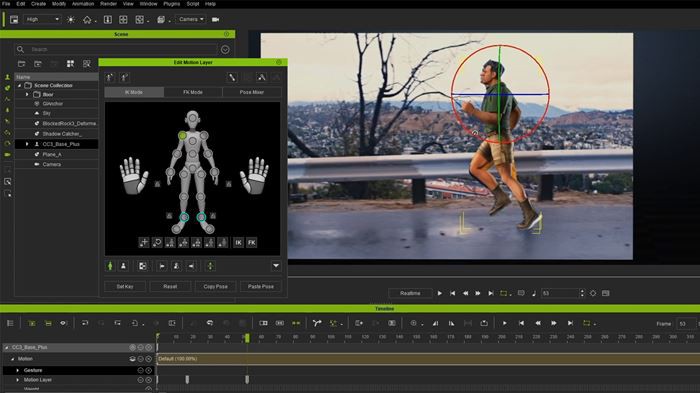Click next frame in Timeline toolbar
The width and height of the screenshot is (700, 393).
pos(554,323)
